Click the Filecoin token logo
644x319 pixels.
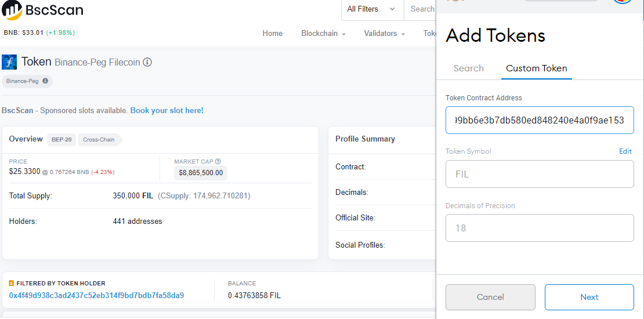pyautogui.click(x=9, y=62)
